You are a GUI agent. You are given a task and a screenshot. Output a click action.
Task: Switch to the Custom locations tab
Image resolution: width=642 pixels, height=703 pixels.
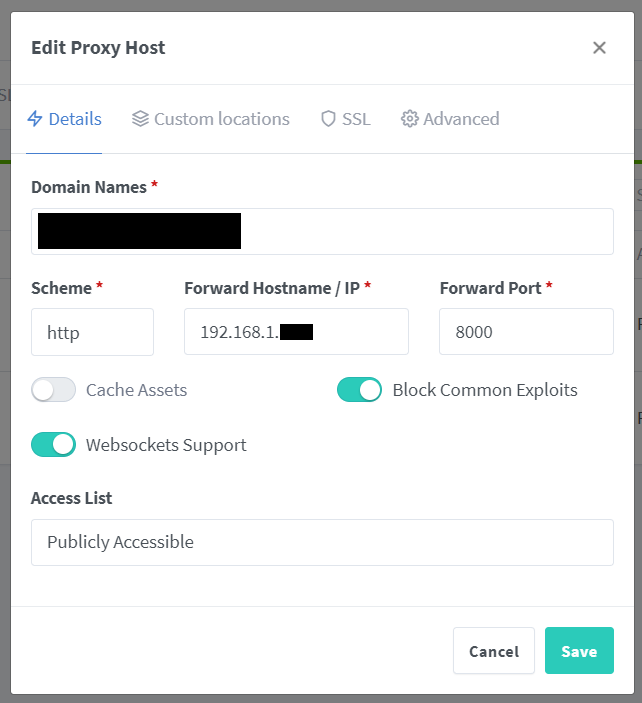(x=221, y=119)
